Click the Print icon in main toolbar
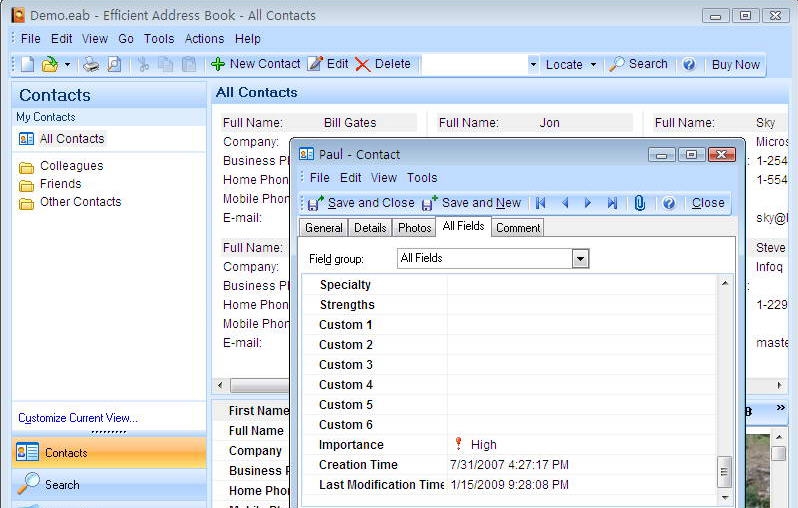Viewport: 798px width, 508px height. 91,64
